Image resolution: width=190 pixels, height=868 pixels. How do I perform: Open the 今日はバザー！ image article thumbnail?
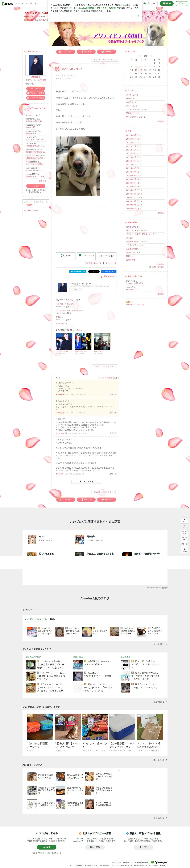102,342
